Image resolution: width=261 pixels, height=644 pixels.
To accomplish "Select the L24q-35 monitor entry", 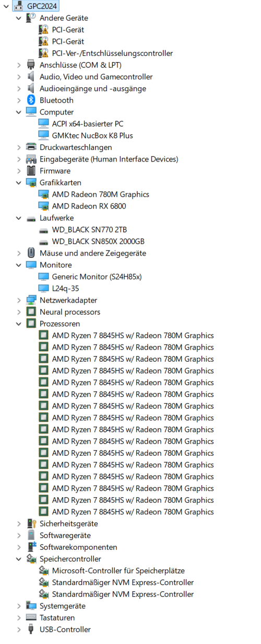I will pos(66,289).
